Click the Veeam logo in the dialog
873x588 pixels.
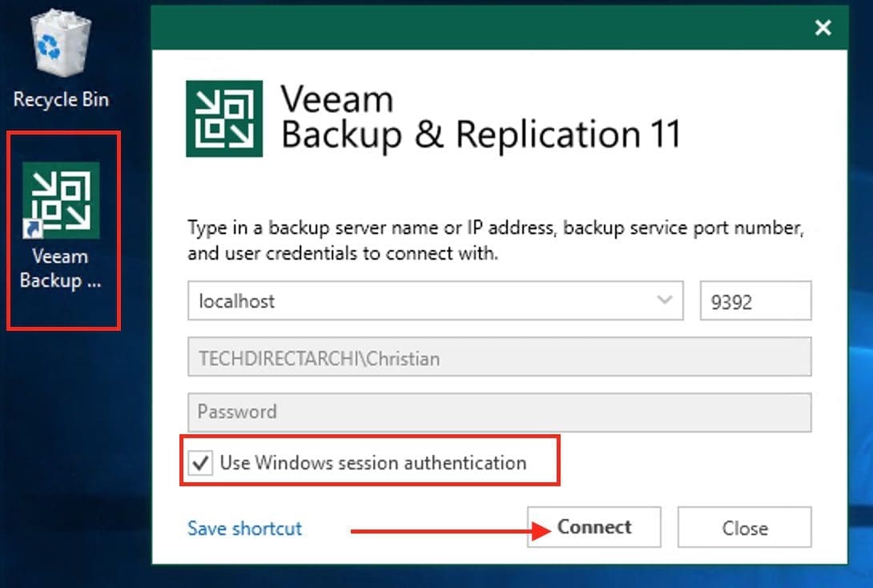click(x=224, y=119)
